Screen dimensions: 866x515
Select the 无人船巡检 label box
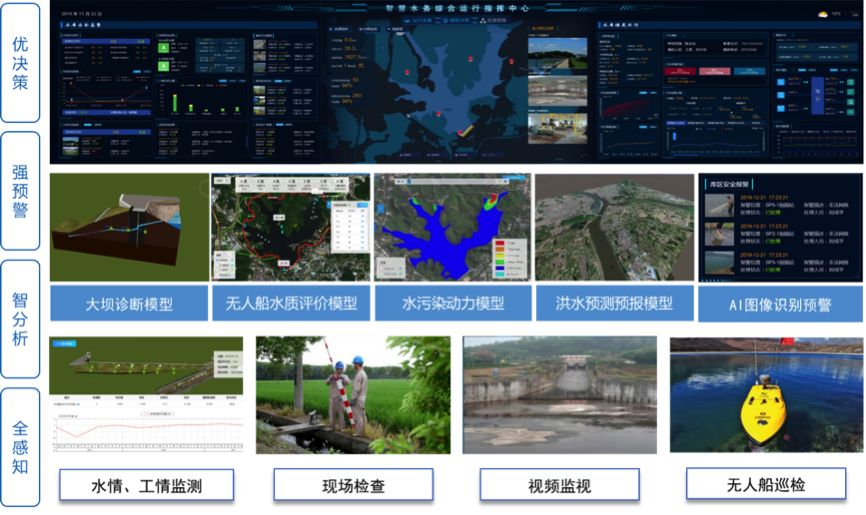click(765, 485)
